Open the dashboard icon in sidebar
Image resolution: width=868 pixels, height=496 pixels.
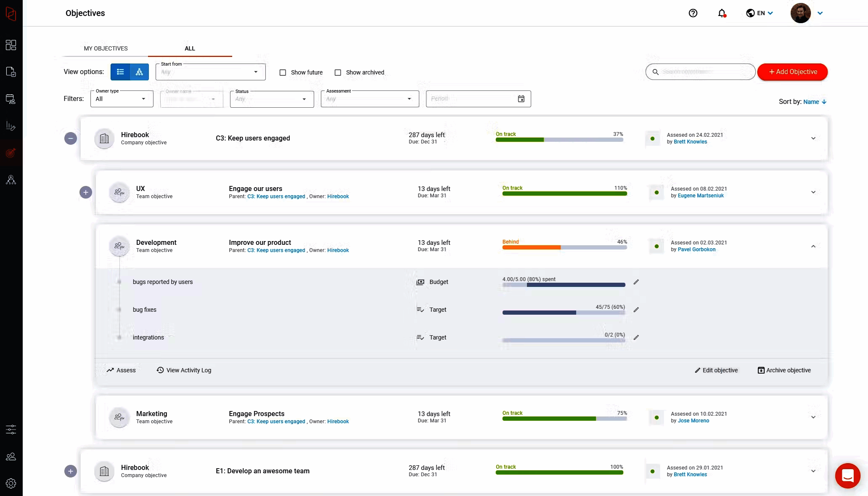pos(11,45)
